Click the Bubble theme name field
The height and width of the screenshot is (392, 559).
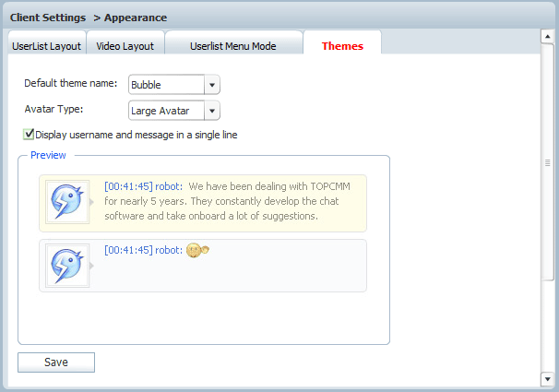coord(166,85)
